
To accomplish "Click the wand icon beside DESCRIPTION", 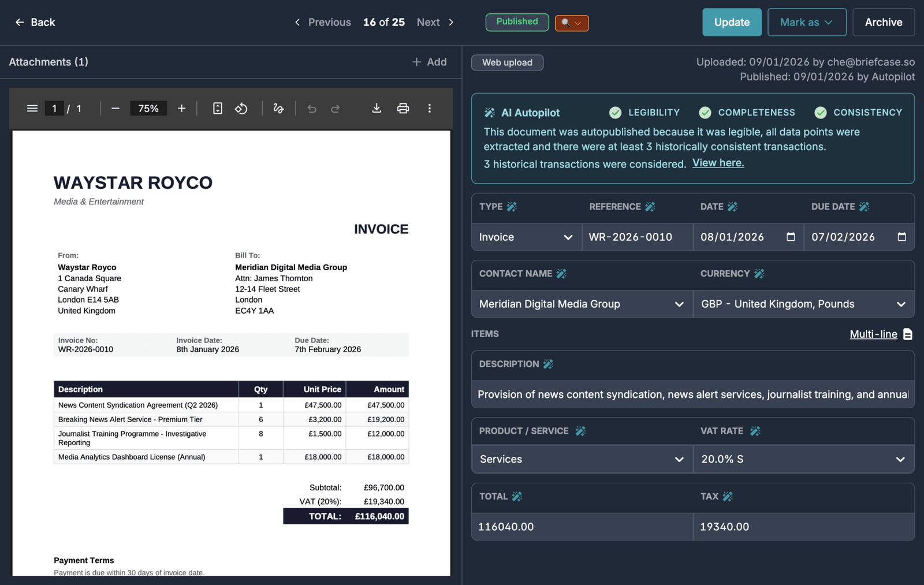I will (548, 364).
